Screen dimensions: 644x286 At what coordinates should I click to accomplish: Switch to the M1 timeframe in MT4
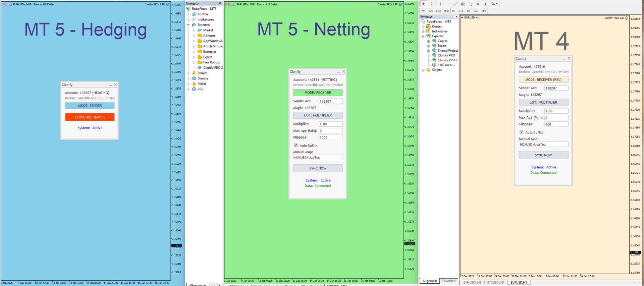[424, 11]
